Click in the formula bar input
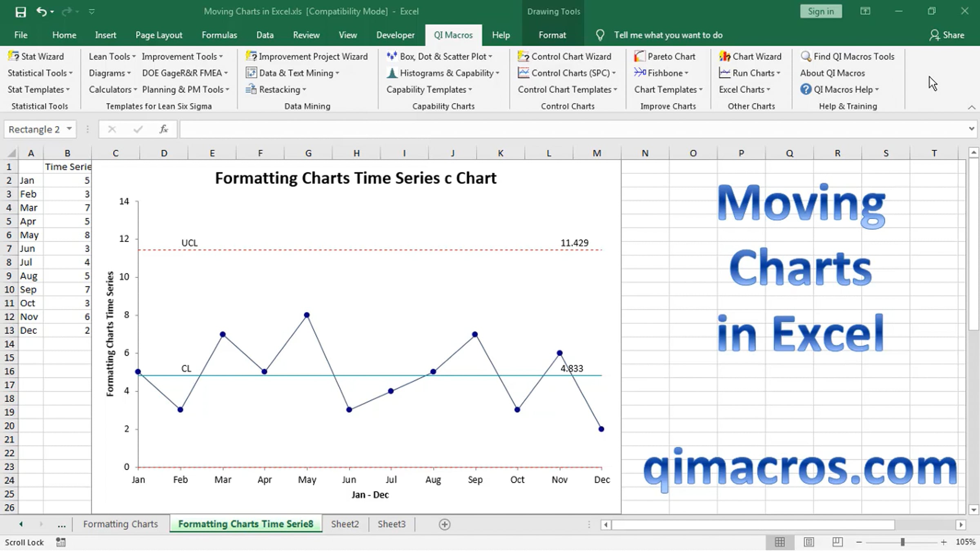Screen dimensions: 980x551 pyautogui.click(x=573, y=129)
